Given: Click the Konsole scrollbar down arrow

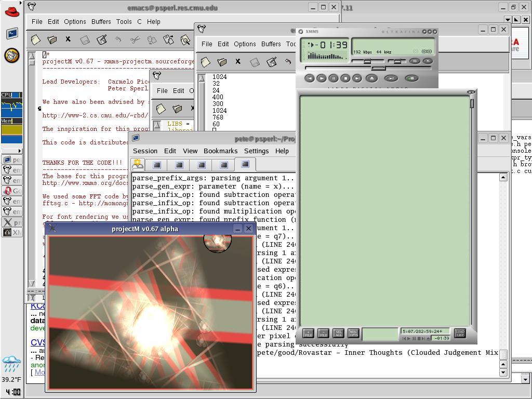Looking at the screenshot, I should pyautogui.click(x=503, y=373).
